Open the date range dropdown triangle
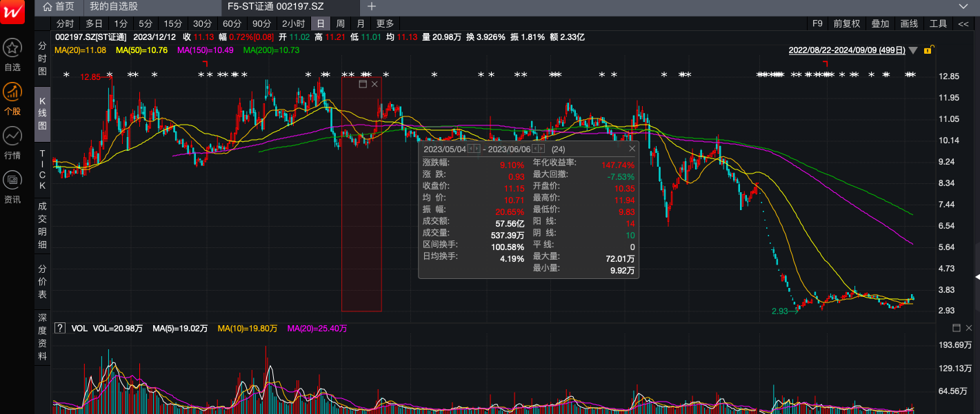The image size is (980, 414). click(x=913, y=50)
